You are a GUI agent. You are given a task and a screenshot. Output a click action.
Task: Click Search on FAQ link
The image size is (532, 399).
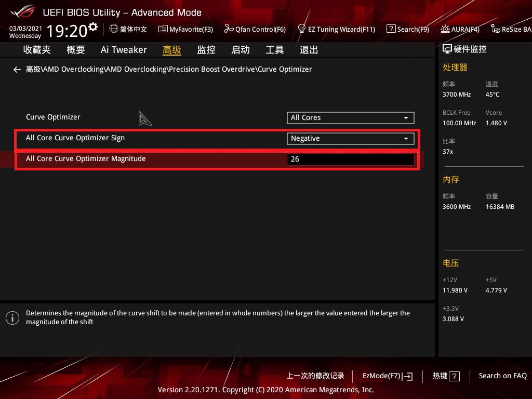coord(502,375)
